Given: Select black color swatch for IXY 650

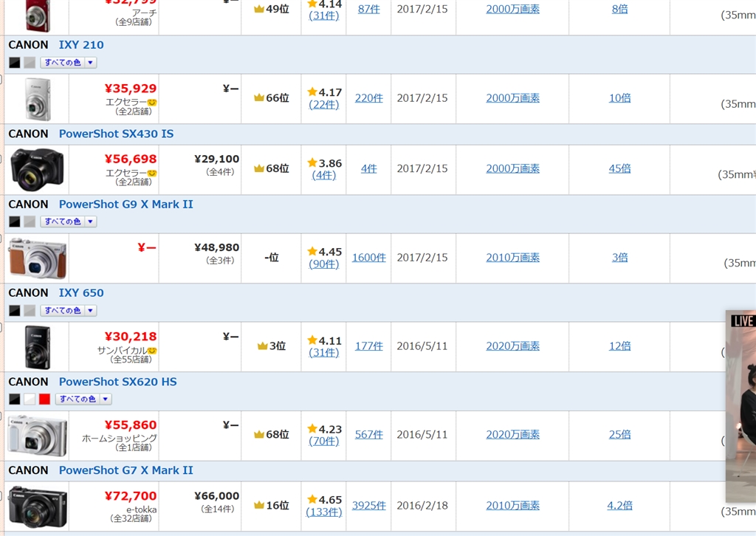Looking at the screenshot, I should point(15,310).
